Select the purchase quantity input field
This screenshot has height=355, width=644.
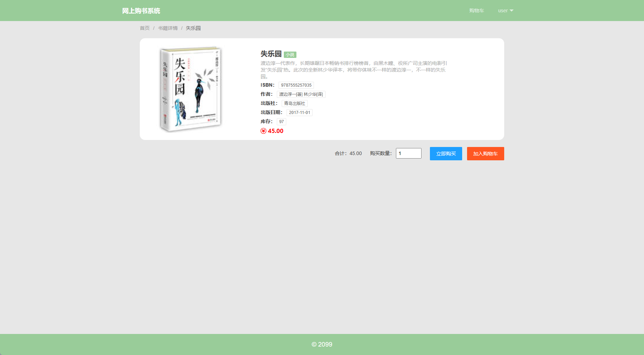[408, 153]
